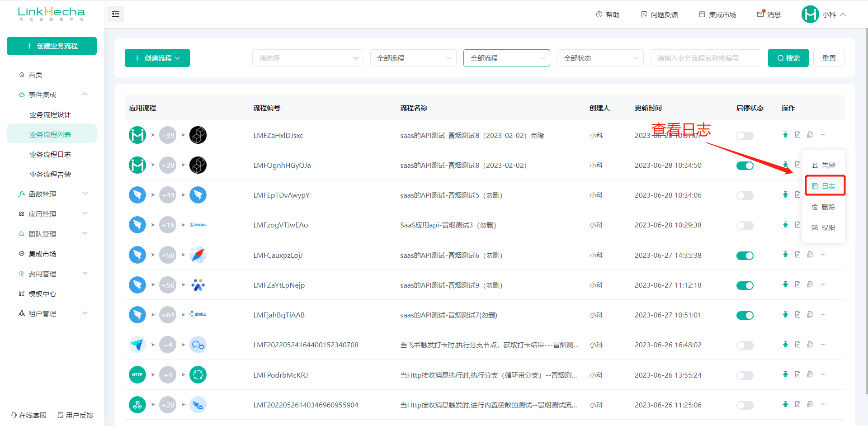This screenshot has height=426, width=868.
Task: Click the HTTP trigger icon in LMFPodrbMcKRJ row
Action: click(137, 374)
